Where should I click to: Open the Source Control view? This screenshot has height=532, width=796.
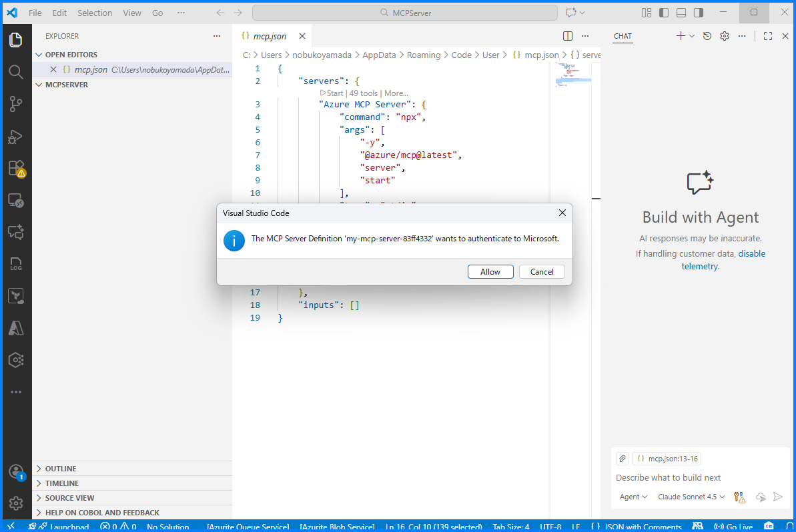(16, 104)
